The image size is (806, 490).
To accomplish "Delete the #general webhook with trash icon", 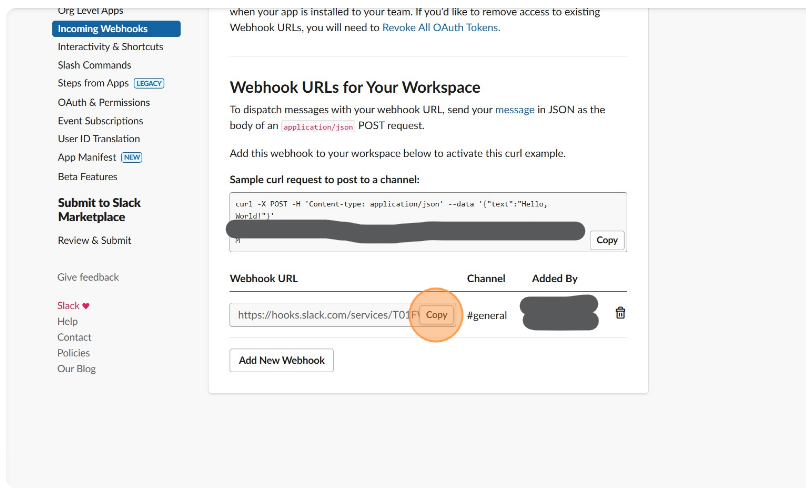I will pos(620,313).
